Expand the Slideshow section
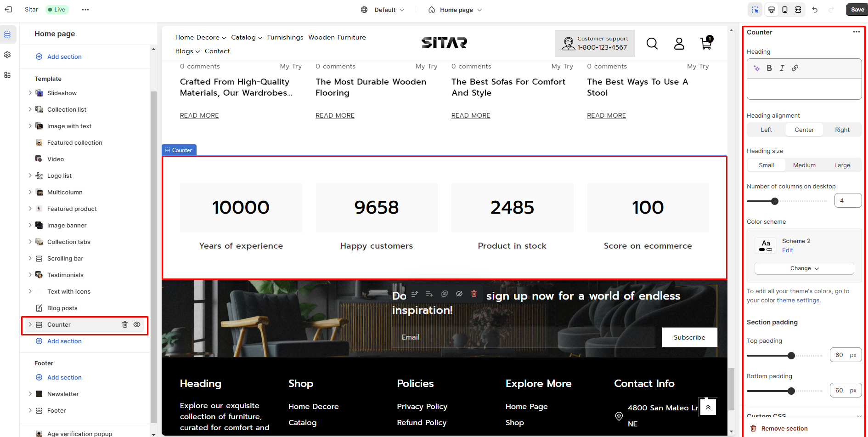 coord(30,93)
